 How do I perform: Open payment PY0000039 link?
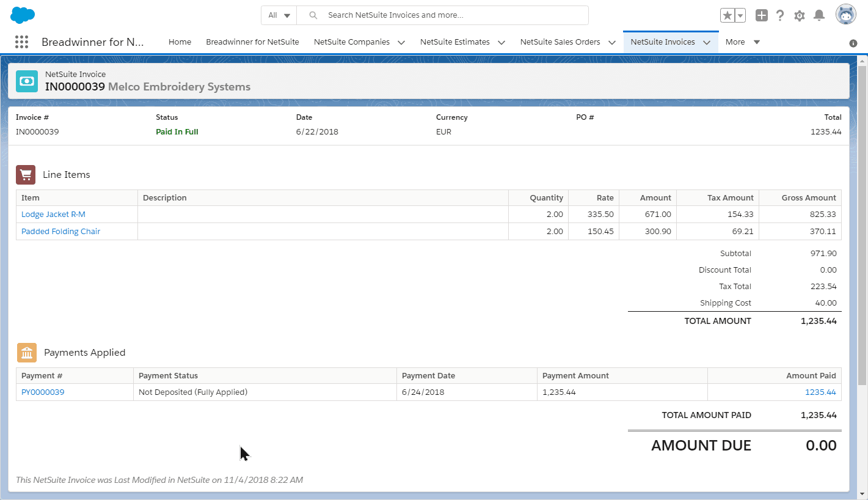coord(43,392)
